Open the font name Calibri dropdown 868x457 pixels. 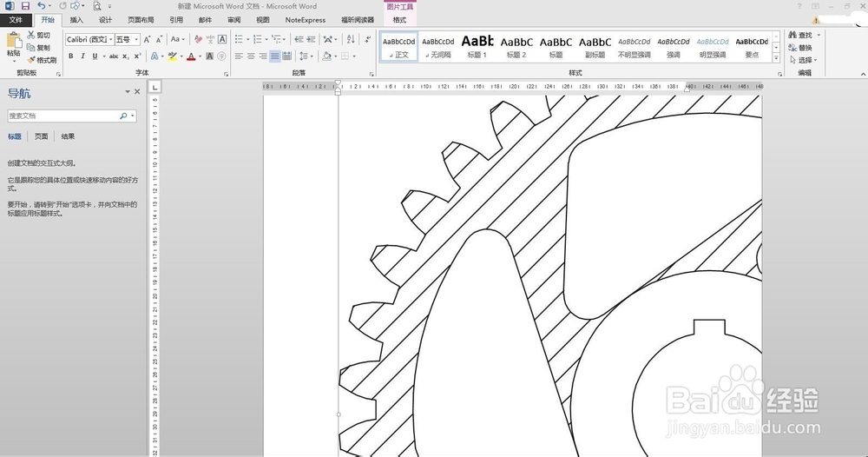(110, 39)
